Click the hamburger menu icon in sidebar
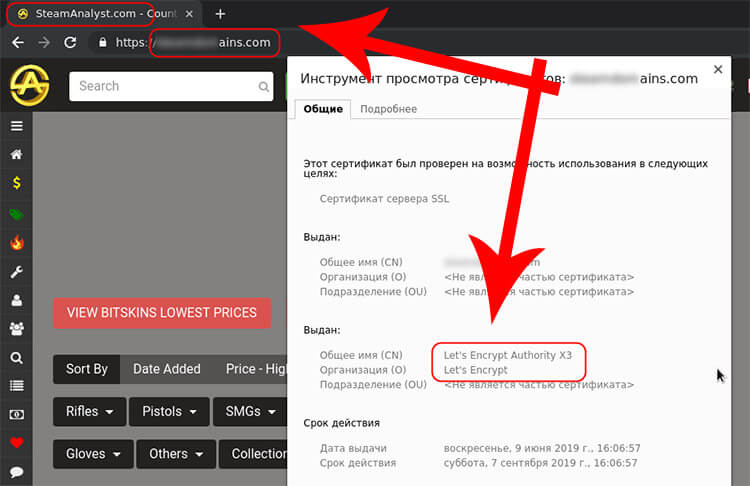Screen dimensions: 750x486 (16, 126)
